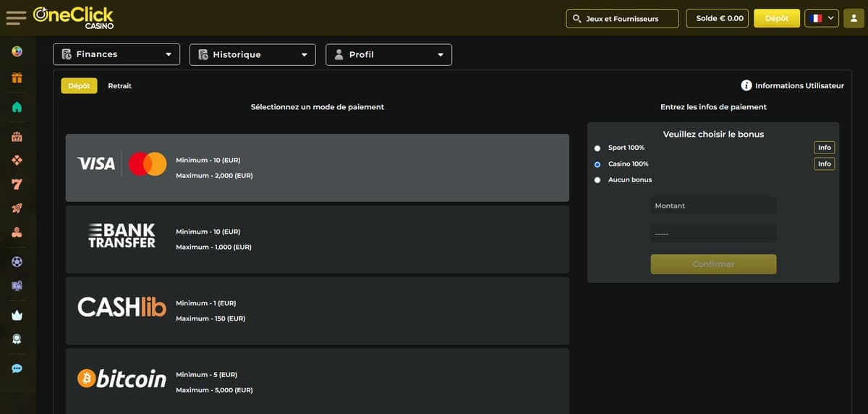The width and height of the screenshot is (868, 414).
Task: Click CASHlib's Minimum - 1 (EUR) text
Action: (206, 303)
